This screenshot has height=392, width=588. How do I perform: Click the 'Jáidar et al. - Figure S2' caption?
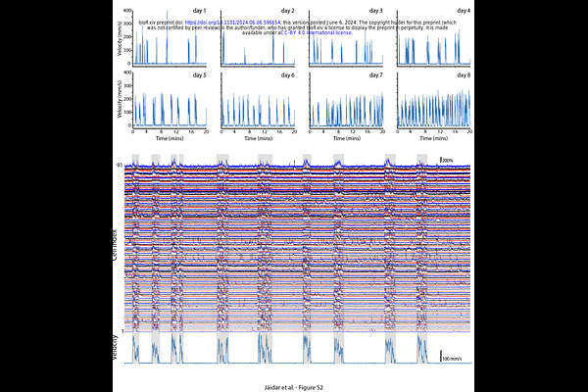(294, 387)
